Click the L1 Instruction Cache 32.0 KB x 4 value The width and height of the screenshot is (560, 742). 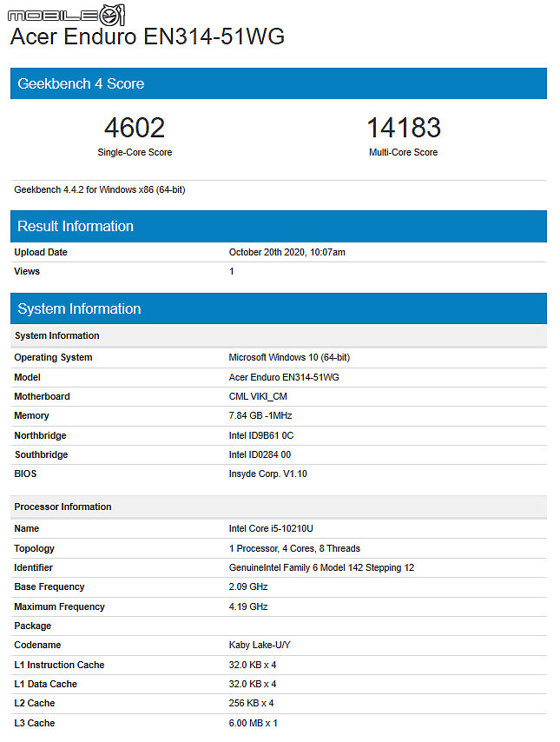[253, 665]
